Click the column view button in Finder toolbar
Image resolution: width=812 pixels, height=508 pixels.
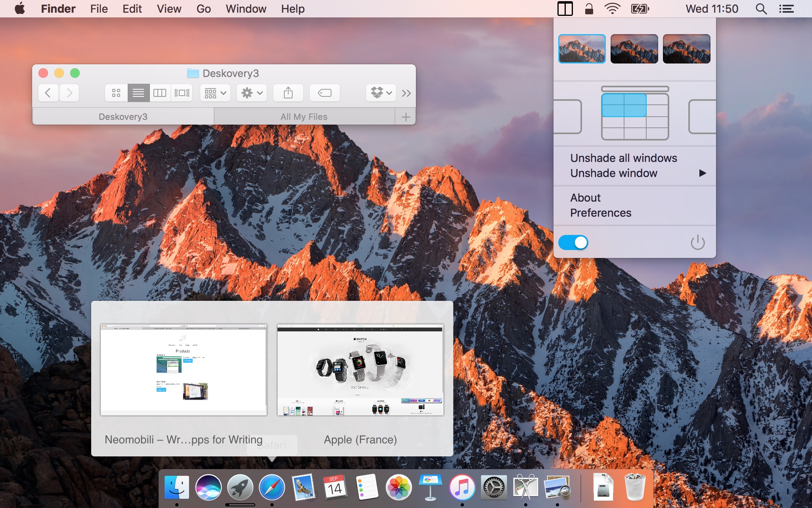coord(159,93)
